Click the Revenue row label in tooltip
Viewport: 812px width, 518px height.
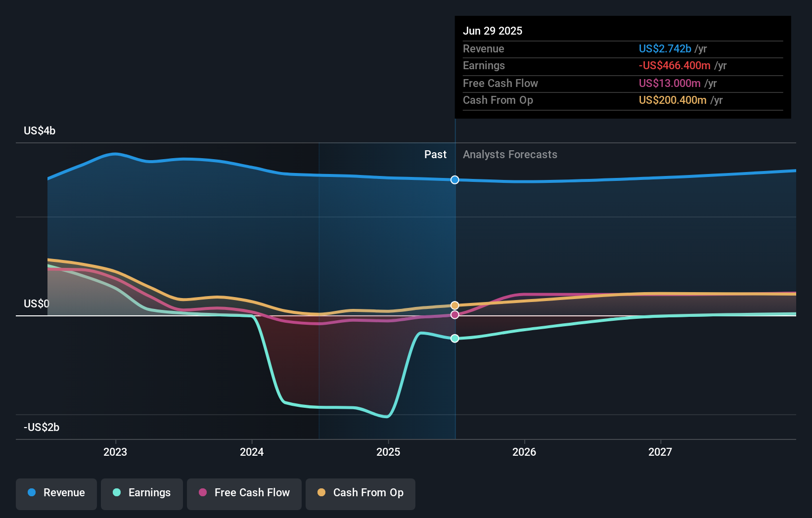click(484, 49)
